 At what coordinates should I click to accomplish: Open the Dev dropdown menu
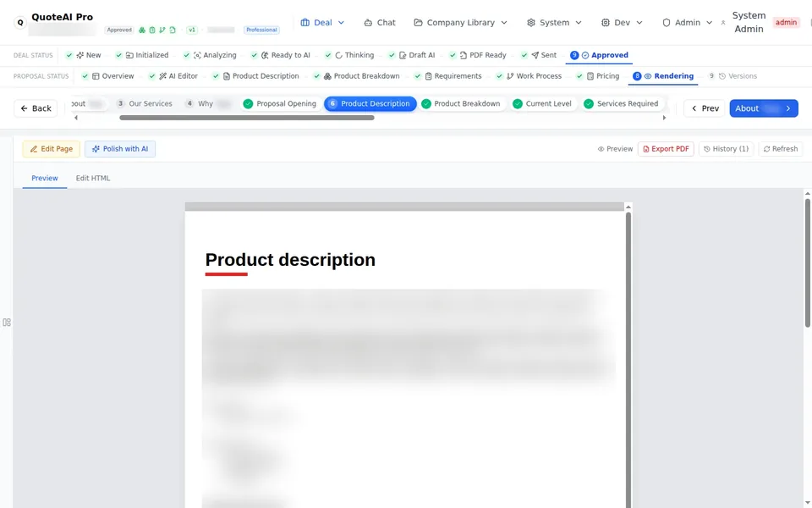(622, 23)
